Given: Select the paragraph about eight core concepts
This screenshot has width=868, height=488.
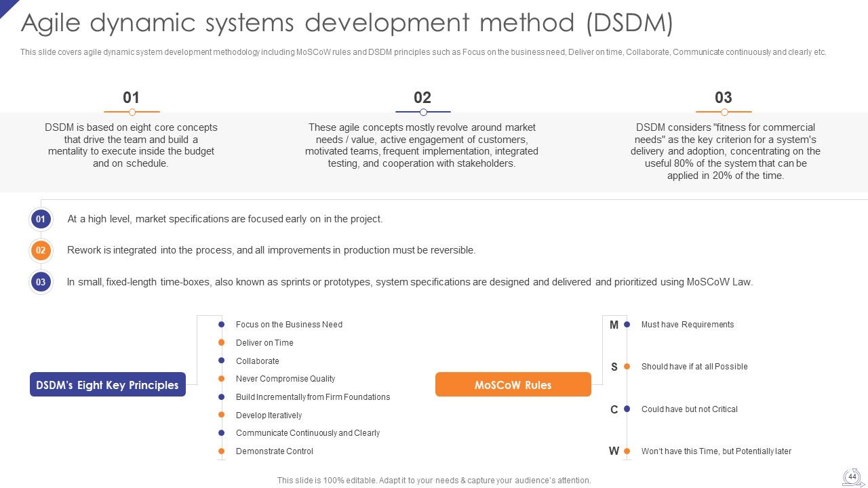Looking at the screenshot, I should [x=131, y=145].
